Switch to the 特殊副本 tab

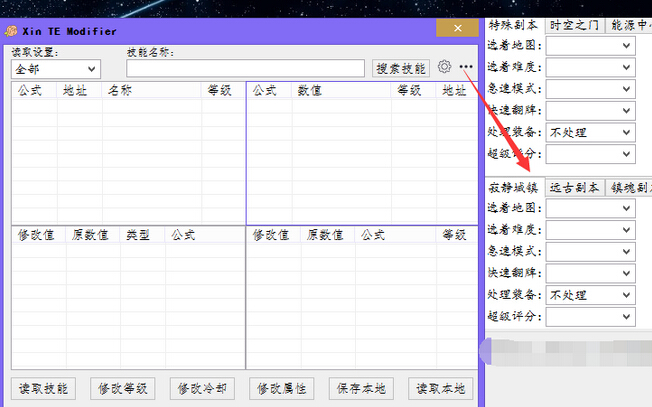(x=514, y=25)
